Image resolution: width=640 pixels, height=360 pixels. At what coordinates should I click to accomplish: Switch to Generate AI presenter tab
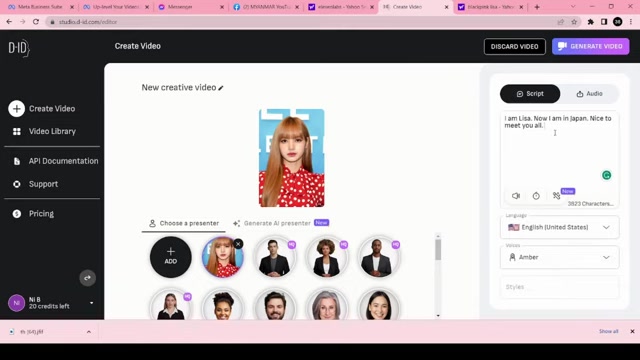tap(281, 223)
